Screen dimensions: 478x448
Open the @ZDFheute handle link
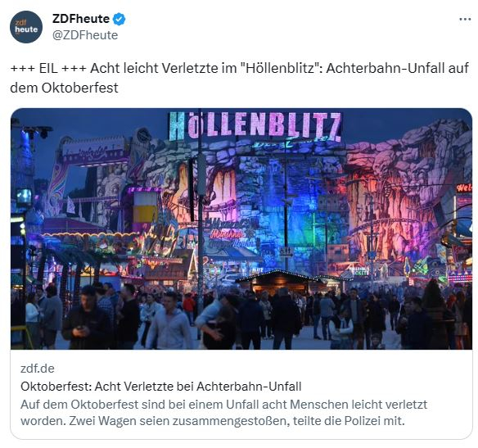(x=85, y=35)
